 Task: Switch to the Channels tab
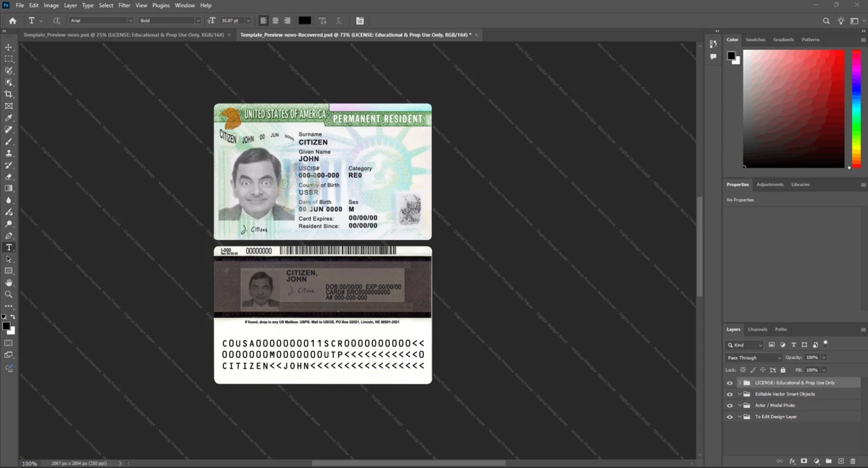click(757, 329)
